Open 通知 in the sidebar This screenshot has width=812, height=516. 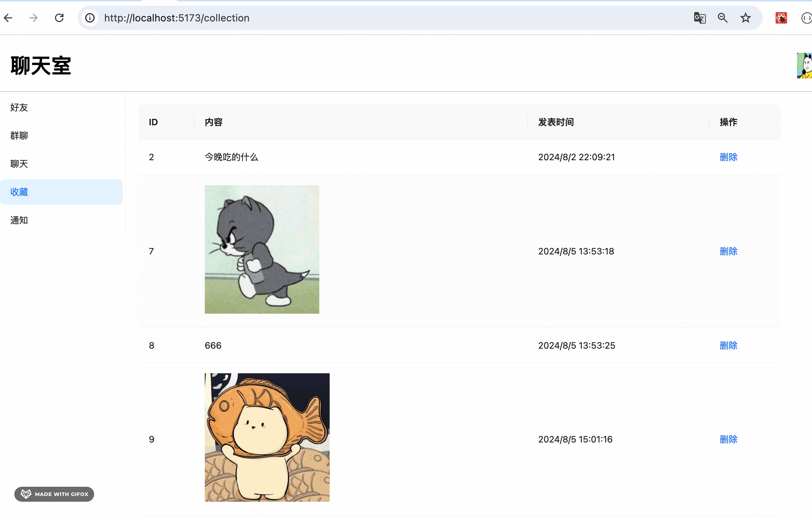click(19, 220)
